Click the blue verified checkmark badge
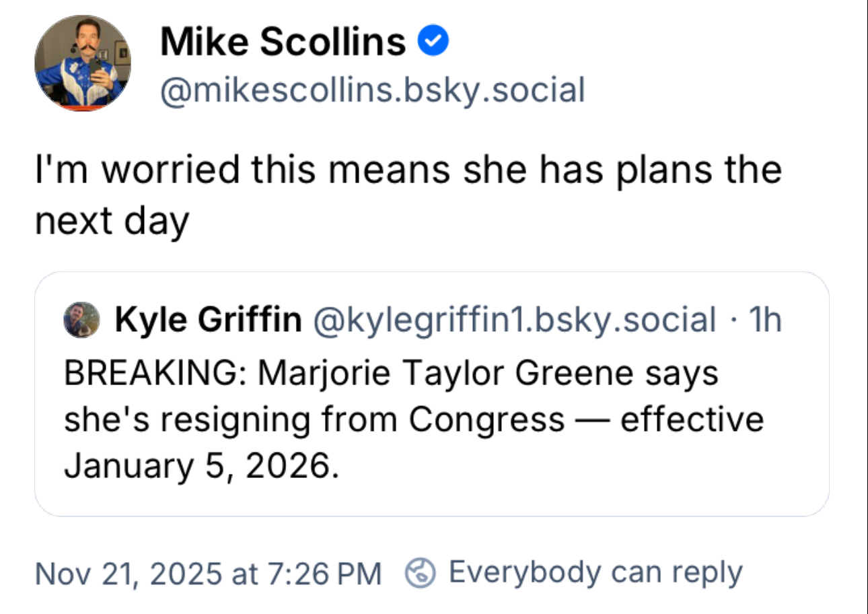Viewport: 868px width, 614px height. 434,42
